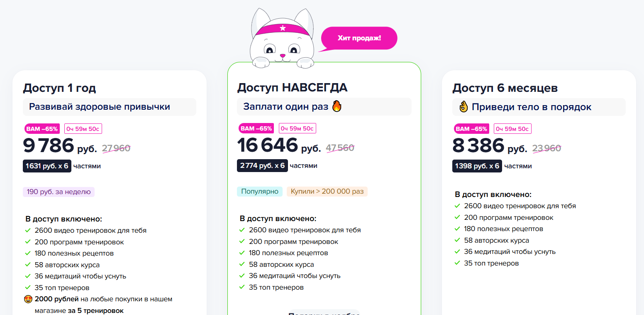This screenshot has height=315, width=644.
Task: Click the checkmark by '200 программ тренировок' in НАВСЕГДА card
Action: [242, 241]
